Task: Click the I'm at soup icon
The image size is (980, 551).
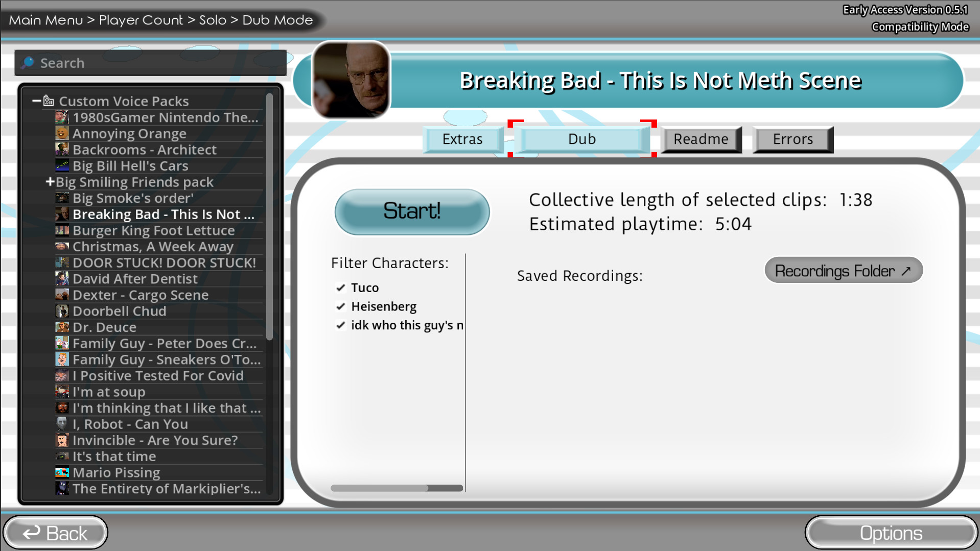Action: click(62, 392)
